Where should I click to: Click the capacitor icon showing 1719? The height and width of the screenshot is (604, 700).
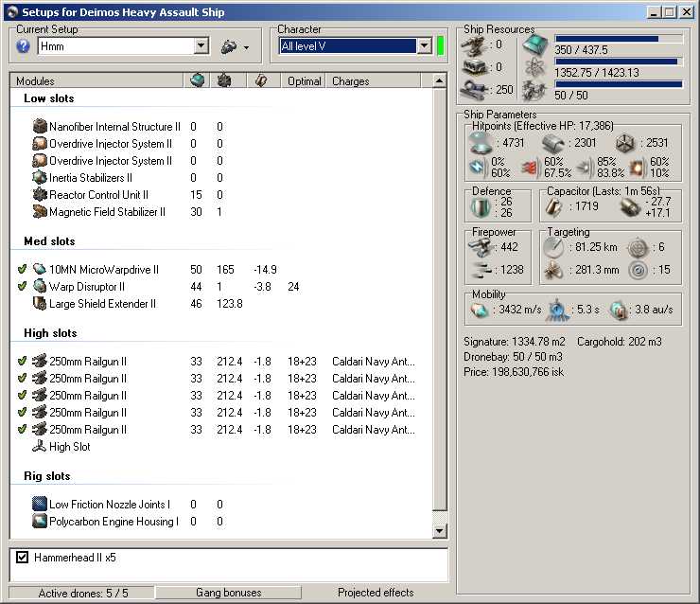554,206
